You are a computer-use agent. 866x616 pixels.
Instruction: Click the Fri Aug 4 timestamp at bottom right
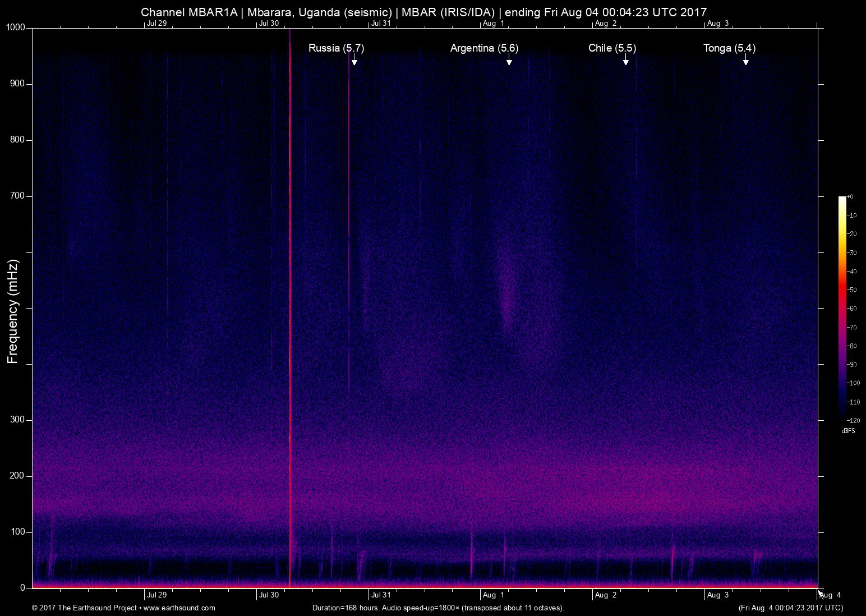click(790, 608)
